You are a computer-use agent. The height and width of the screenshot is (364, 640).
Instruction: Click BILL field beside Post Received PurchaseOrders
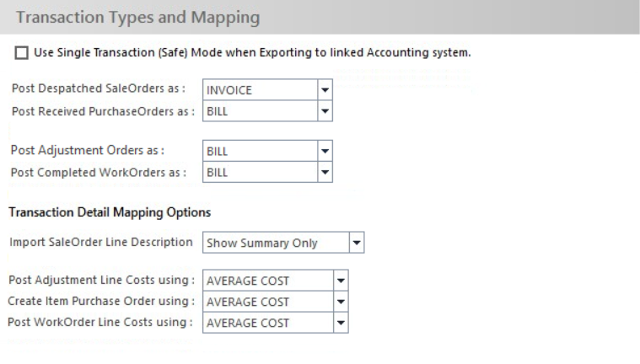pyautogui.click(x=260, y=111)
